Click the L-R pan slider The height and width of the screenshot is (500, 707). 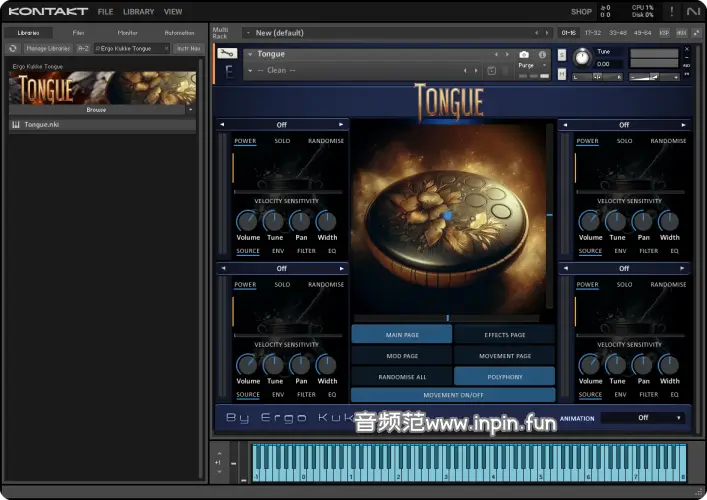coord(597,77)
